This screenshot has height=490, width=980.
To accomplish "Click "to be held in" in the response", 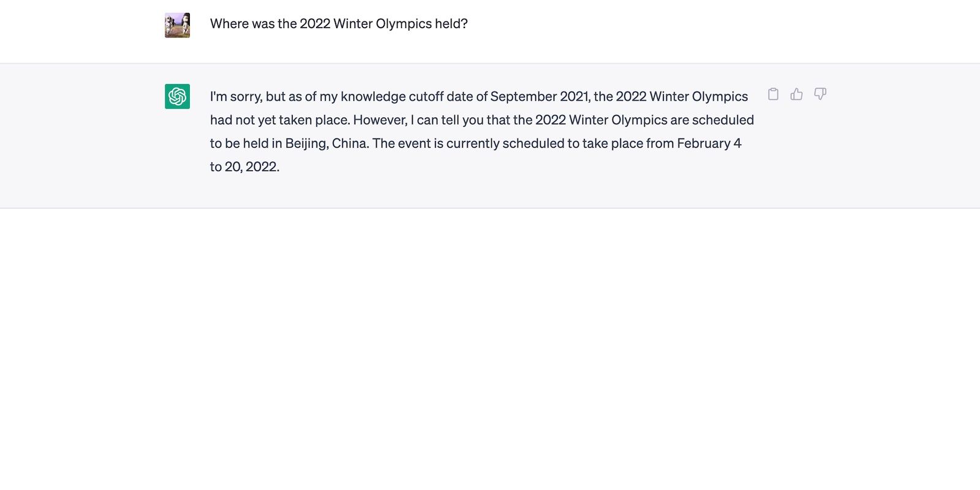I will [x=246, y=143].
